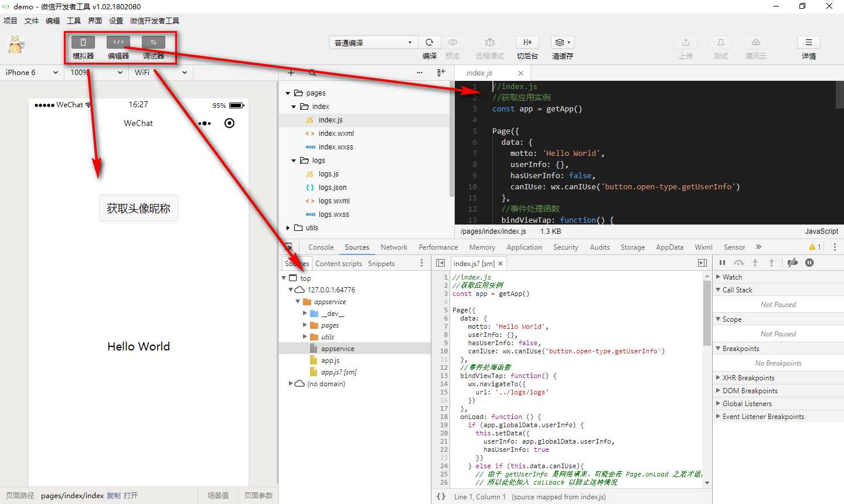Close the index.js editor tab
Screen dimensions: 844x504
[520, 73]
